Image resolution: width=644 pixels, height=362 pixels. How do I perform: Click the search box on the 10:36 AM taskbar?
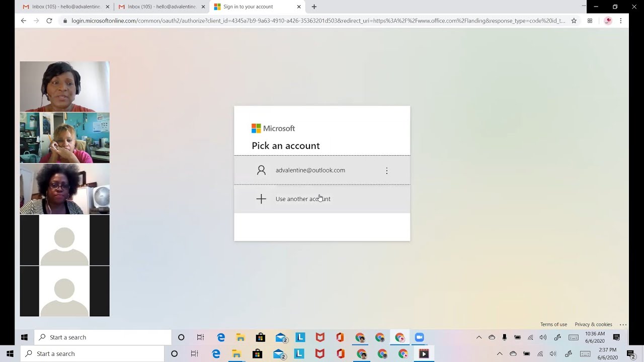pyautogui.click(x=103, y=337)
